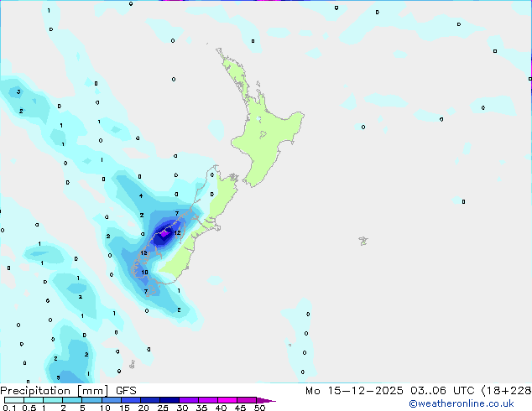This screenshot has width=532, height=411.
Task: Pick the 40–45 mm magenta legend swatch
Action: tap(227, 400)
